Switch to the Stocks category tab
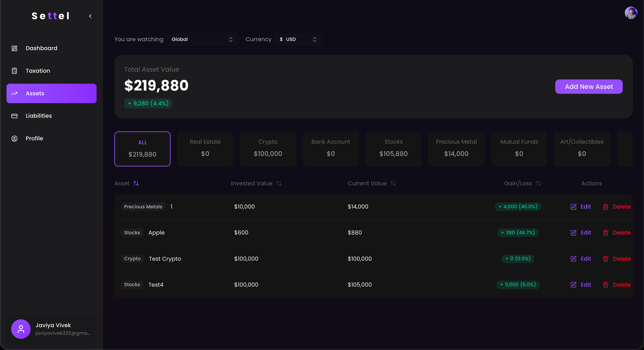Viewport: 644px width, 350px height. 393,149
